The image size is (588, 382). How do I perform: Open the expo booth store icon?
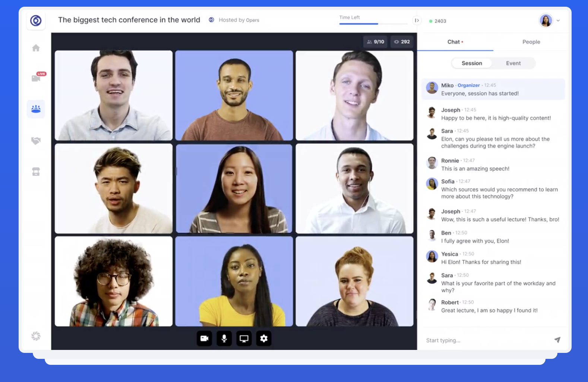[x=36, y=172]
